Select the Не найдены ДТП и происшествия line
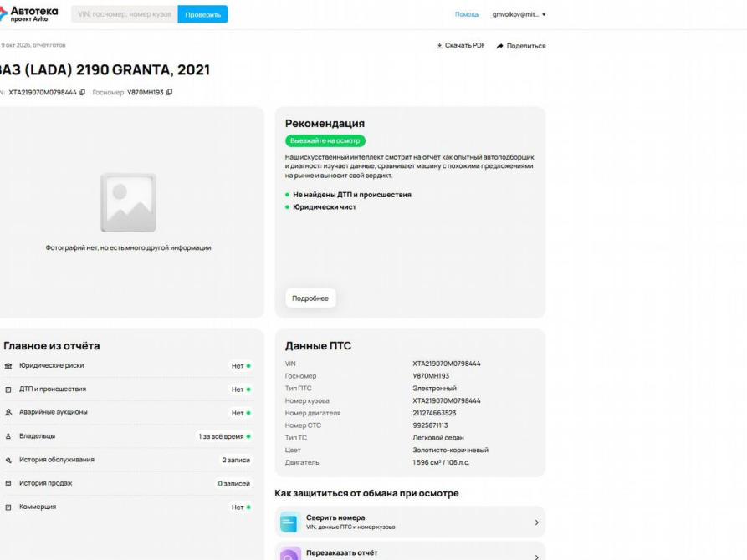The height and width of the screenshot is (560, 747). (x=352, y=195)
